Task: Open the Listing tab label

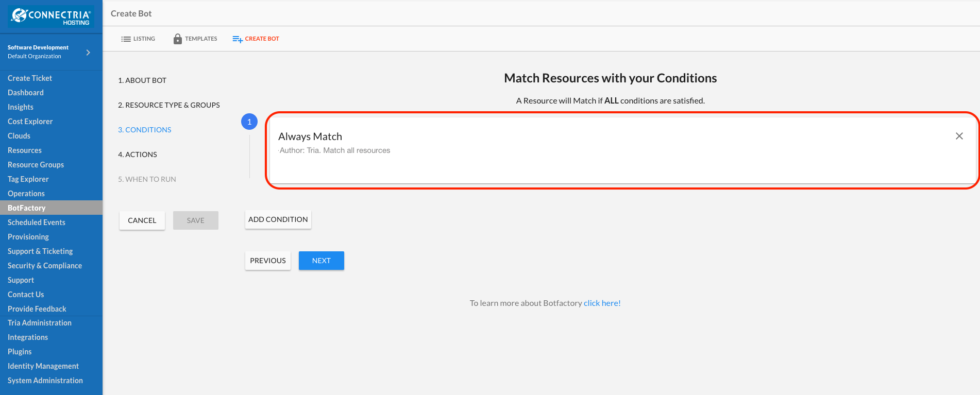Action: click(144, 39)
